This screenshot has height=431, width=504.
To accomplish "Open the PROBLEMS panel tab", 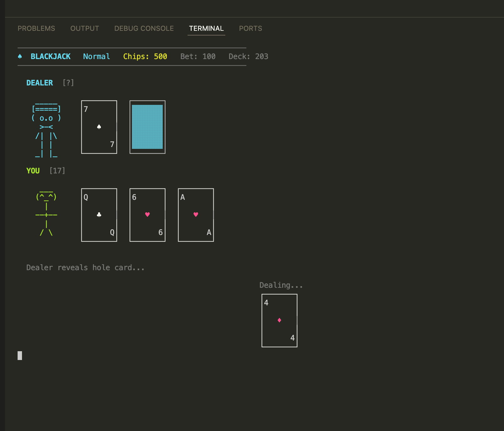I will (36, 28).
